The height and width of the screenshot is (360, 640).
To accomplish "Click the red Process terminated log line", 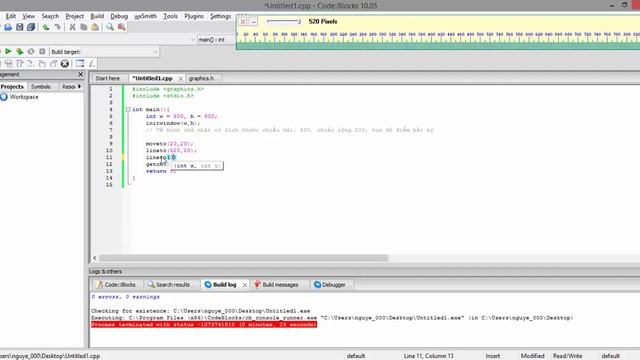I will coord(204,325).
